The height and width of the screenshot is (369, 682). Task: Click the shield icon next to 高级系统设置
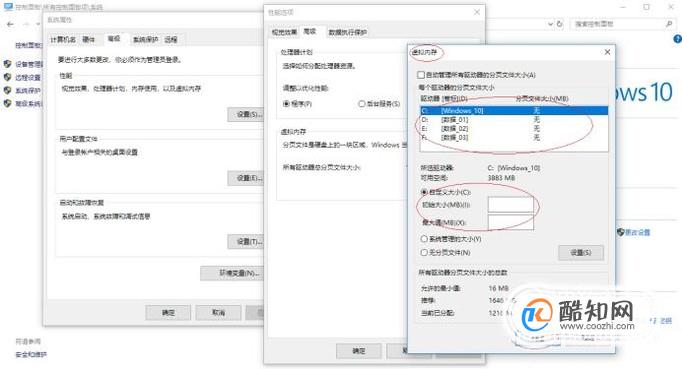7,103
